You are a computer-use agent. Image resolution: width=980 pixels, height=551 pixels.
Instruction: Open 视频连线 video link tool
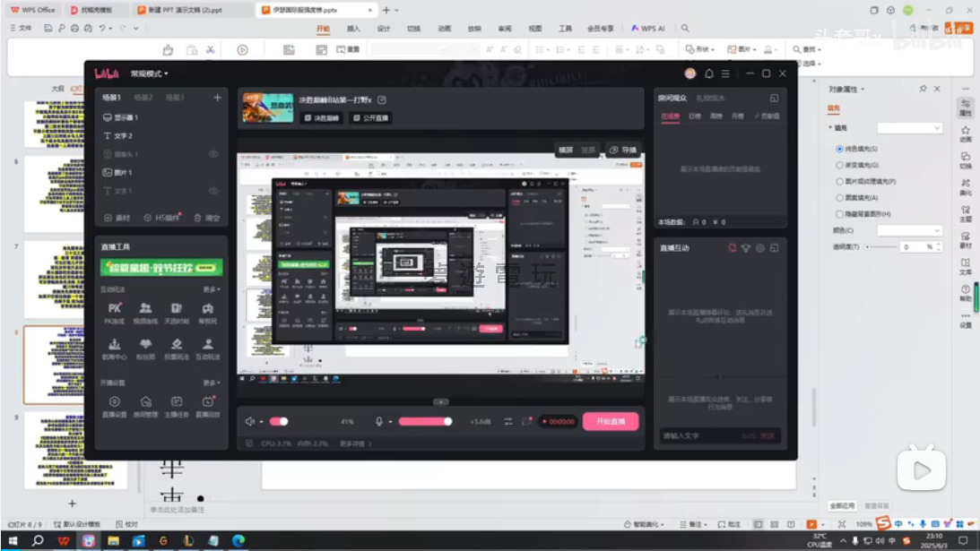pyautogui.click(x=145, y=310)
